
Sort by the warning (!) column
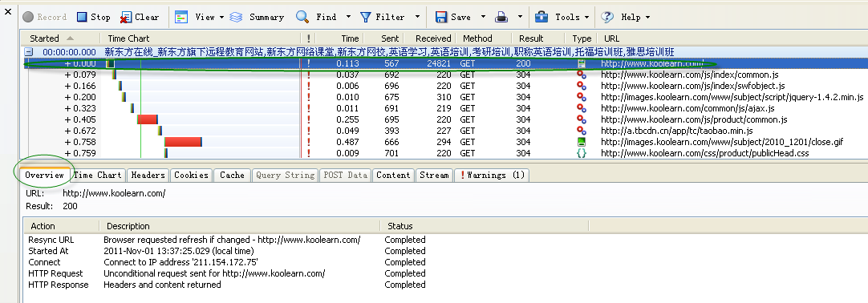point(308,38)
